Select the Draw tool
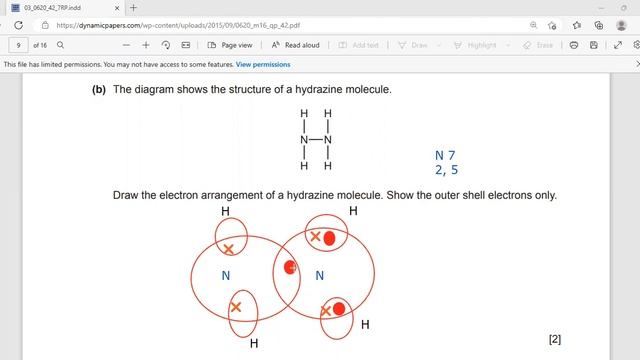Screen dimensions: 640x360 point(413,45)
